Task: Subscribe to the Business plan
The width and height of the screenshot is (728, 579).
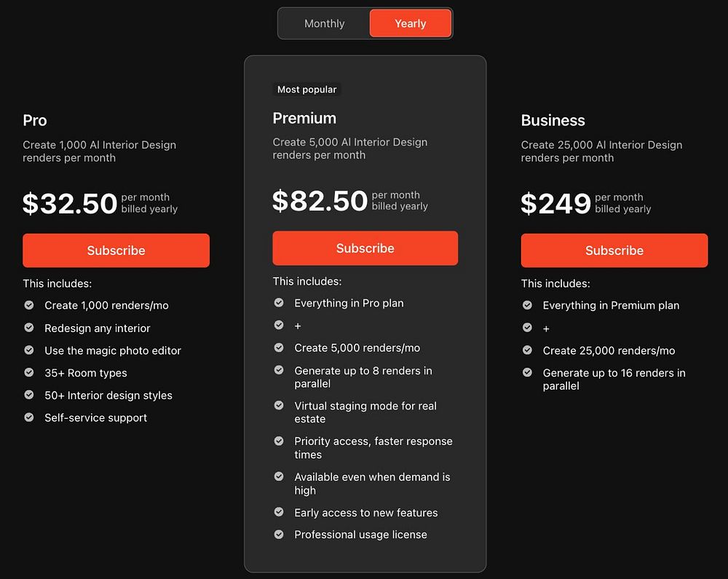Action: 614,251
